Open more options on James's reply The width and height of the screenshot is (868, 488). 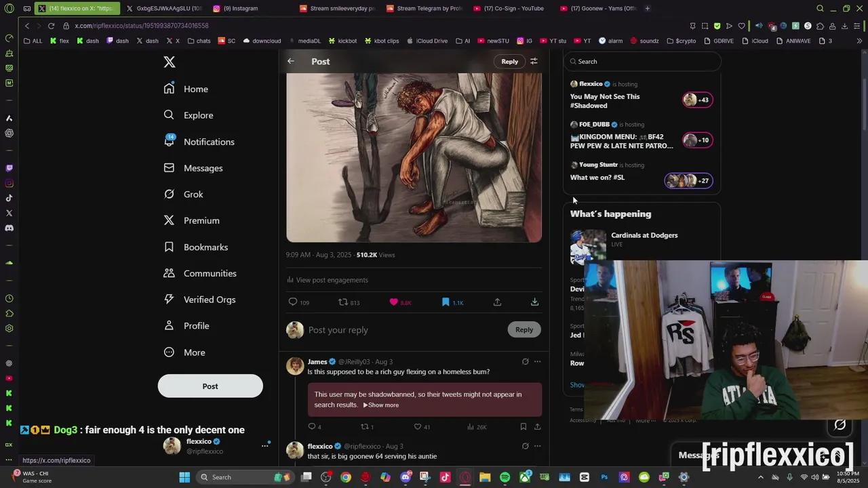tap(537, 362)
